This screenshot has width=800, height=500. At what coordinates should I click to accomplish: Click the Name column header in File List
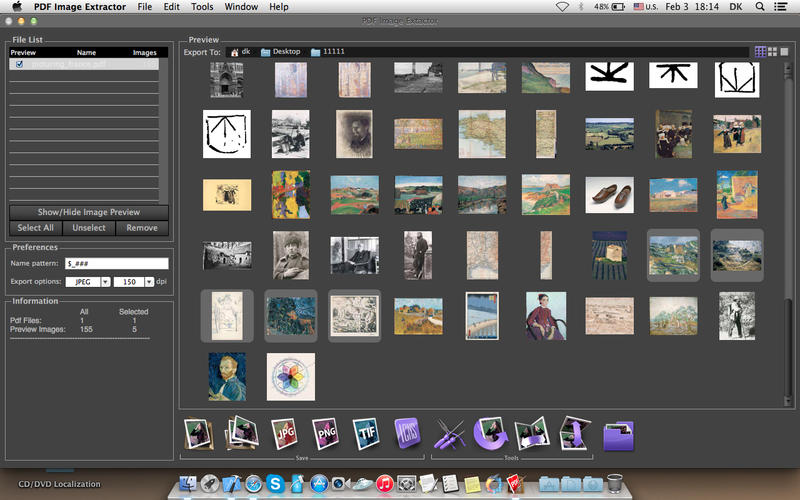pos(86,53)
